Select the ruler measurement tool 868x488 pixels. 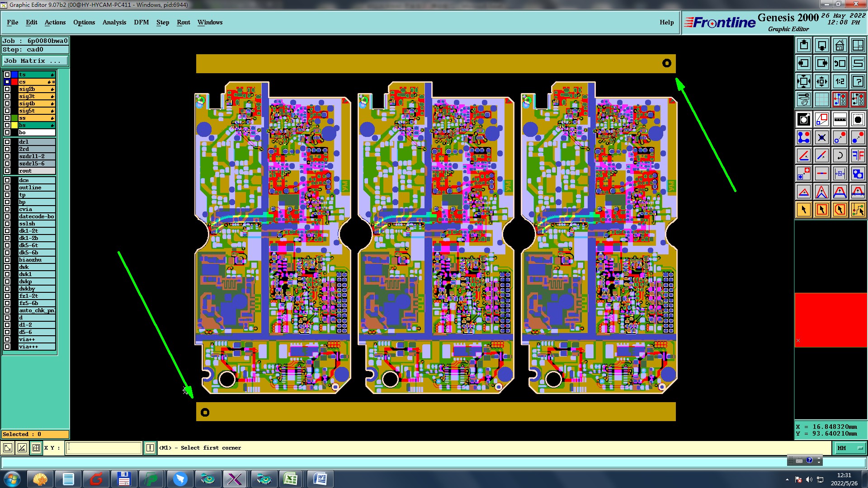(x=840, y=120)
